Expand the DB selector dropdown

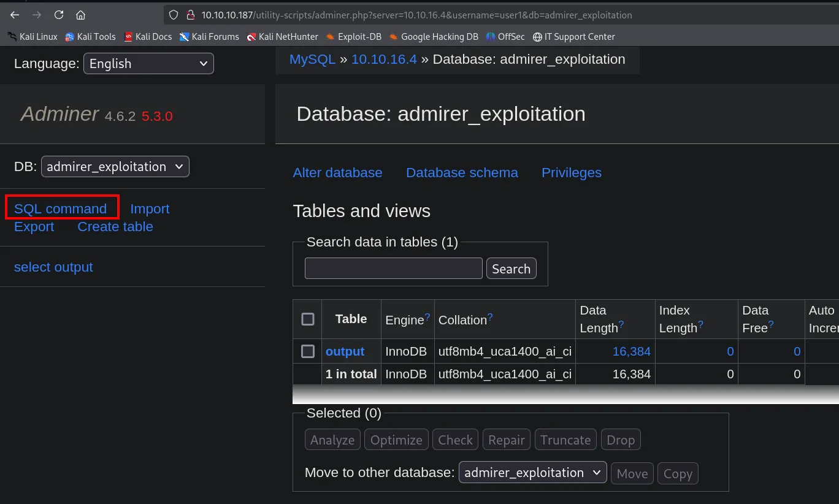coord(115,167)
